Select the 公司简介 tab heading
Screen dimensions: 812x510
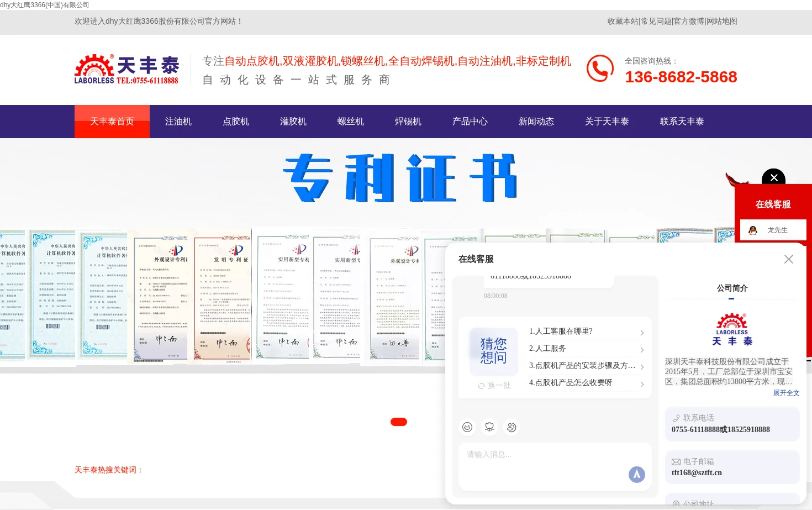[x=732, y=288]
